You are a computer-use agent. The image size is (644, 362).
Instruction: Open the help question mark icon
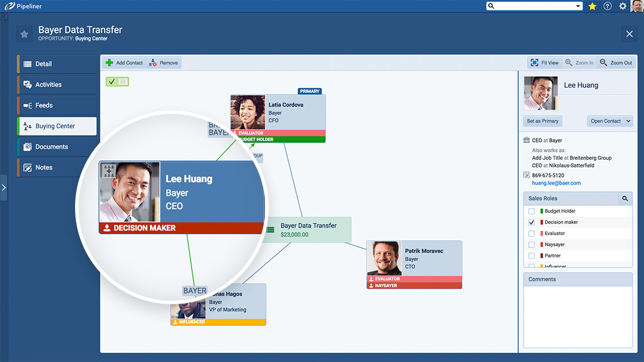[607, 6]
